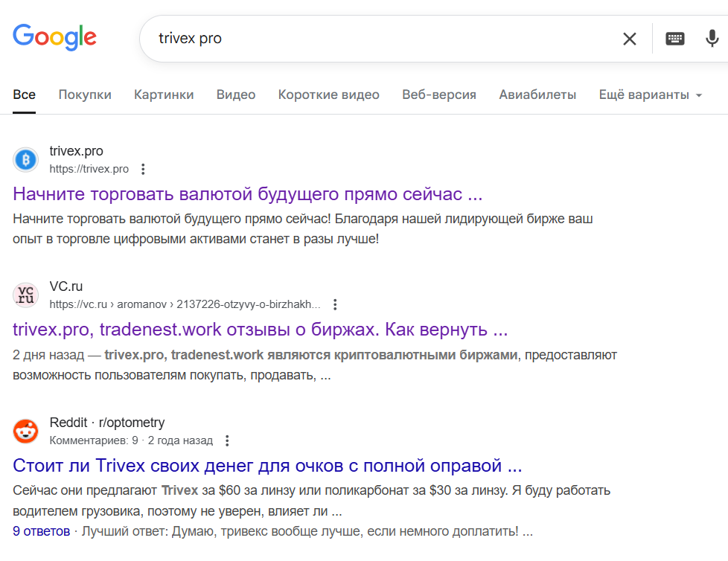Switch to the Покупки tab
The width and height of the screenshot is (728, 561).
pyautogui.click(x=85, y=94)
